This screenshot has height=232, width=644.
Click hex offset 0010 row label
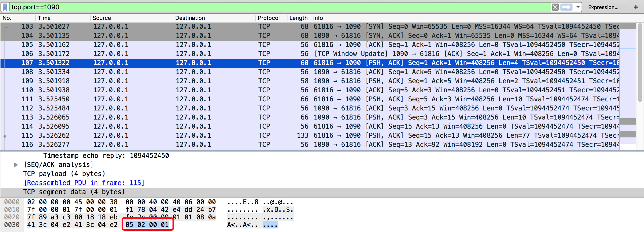click(12, 210)
